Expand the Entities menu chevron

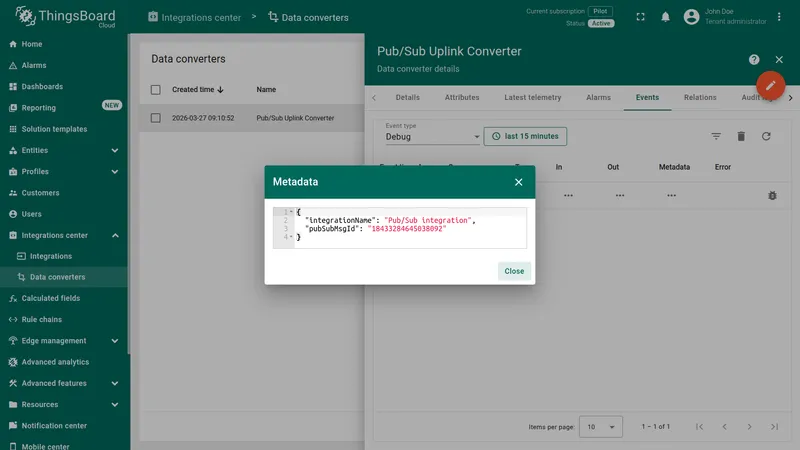pos(115,151)
